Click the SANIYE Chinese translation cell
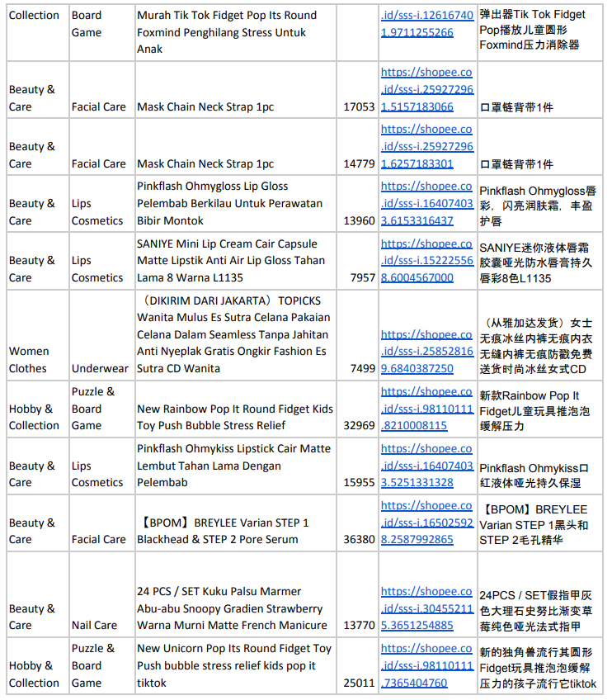Viewport: 612px width, 700px height. click(535, 262)
